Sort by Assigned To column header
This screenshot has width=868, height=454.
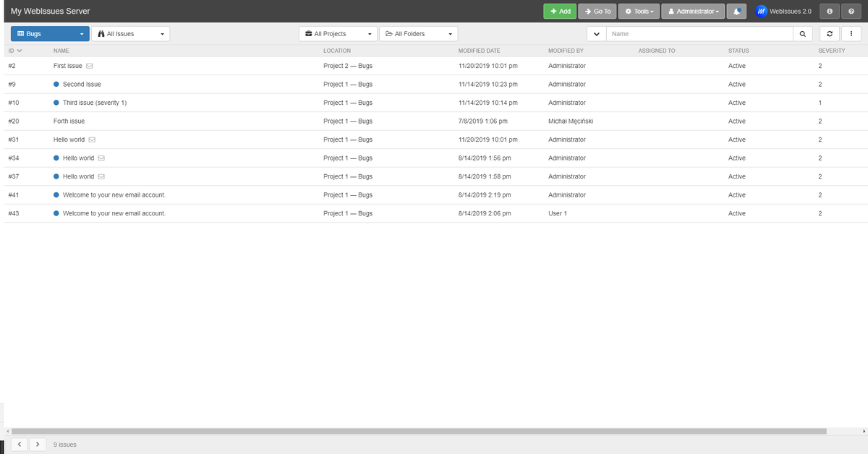[x=657, y=51]
